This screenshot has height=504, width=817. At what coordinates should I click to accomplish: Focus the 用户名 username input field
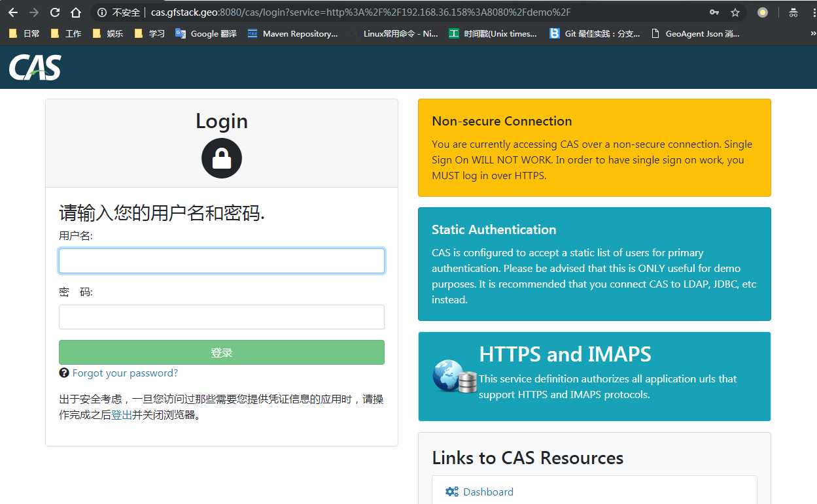(x=221, y=261)
